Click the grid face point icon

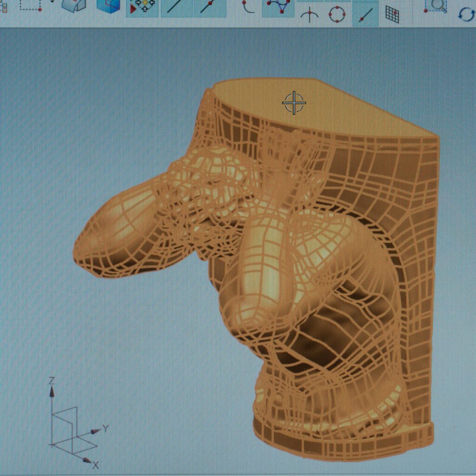[x=392, y=14]
